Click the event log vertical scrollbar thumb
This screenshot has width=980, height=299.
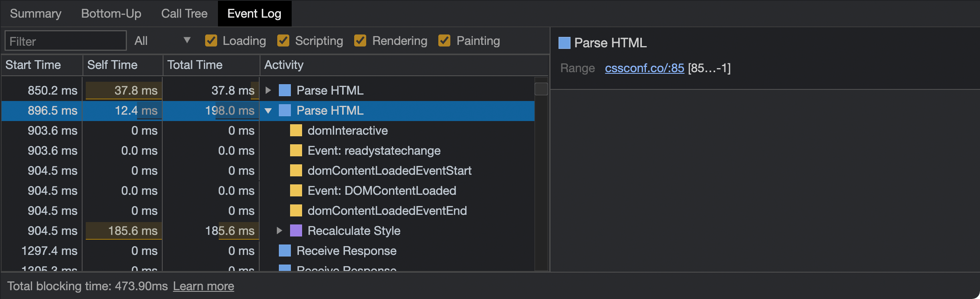click(x=541, y=89)
